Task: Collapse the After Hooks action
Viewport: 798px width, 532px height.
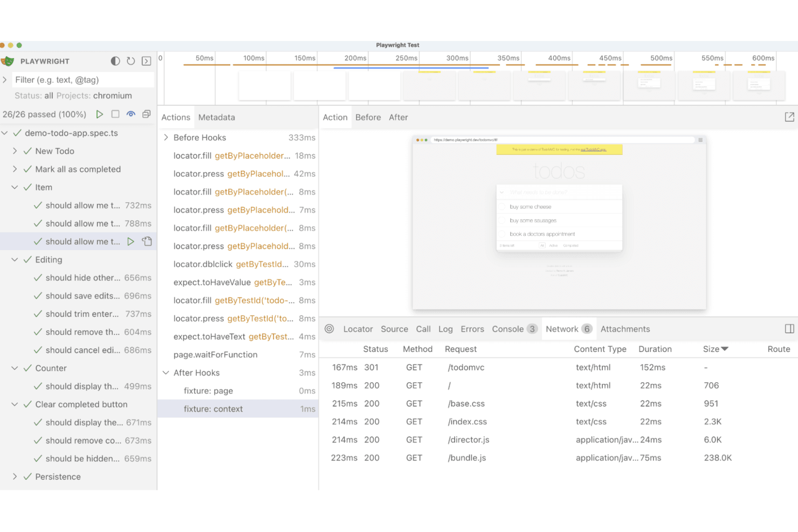Action: [x=166, y=372]
